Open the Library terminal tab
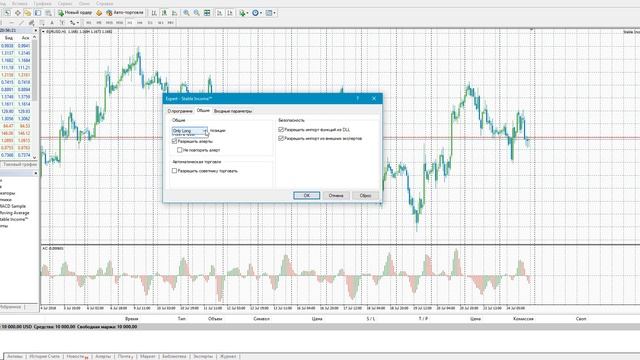640x360 pixels. pyautogui.click(x=174, y=356)
